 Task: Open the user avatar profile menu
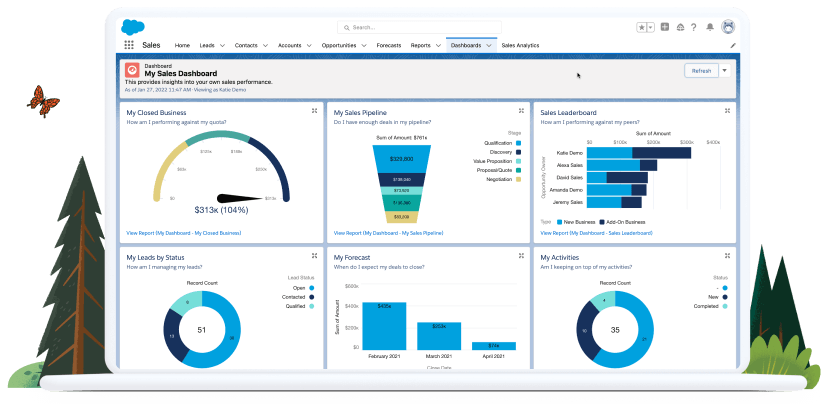pos(727,27)
